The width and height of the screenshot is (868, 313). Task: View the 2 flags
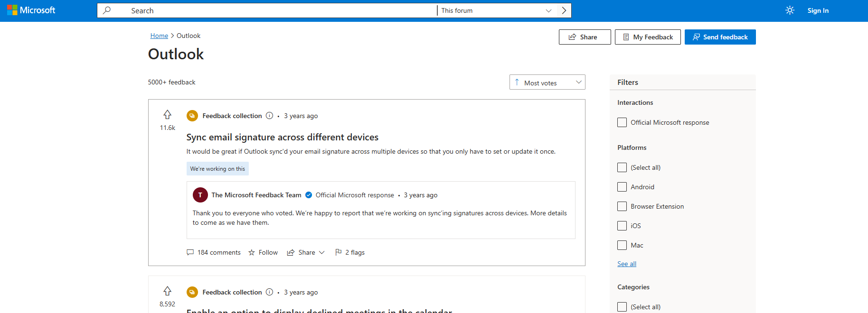pos(350,252)
